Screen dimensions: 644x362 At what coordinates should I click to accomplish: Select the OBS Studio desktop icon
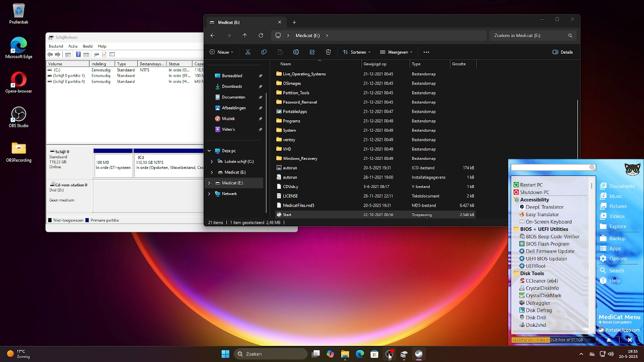[x=19, y=117]
